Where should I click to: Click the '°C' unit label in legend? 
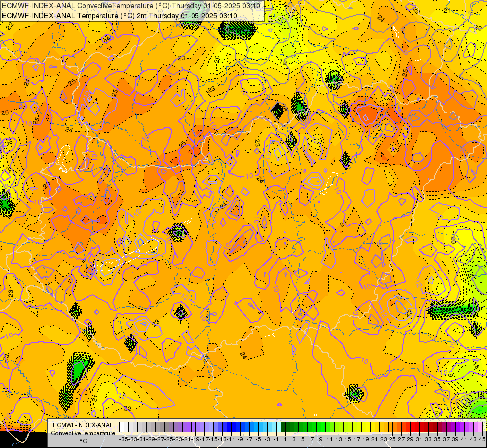tap(83, 441)
